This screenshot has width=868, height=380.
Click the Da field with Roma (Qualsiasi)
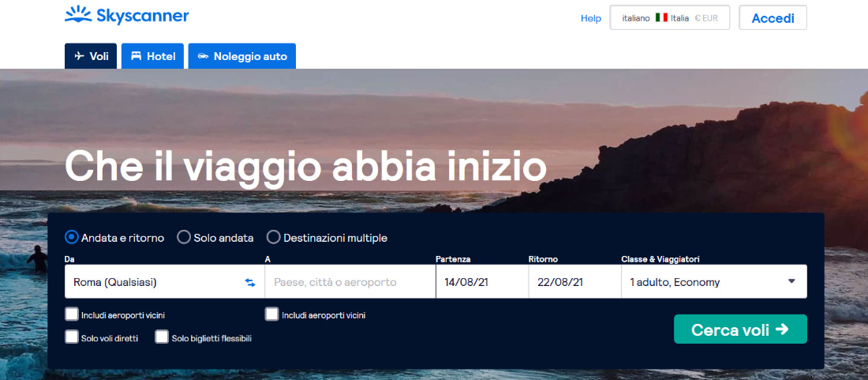point(164,282)
